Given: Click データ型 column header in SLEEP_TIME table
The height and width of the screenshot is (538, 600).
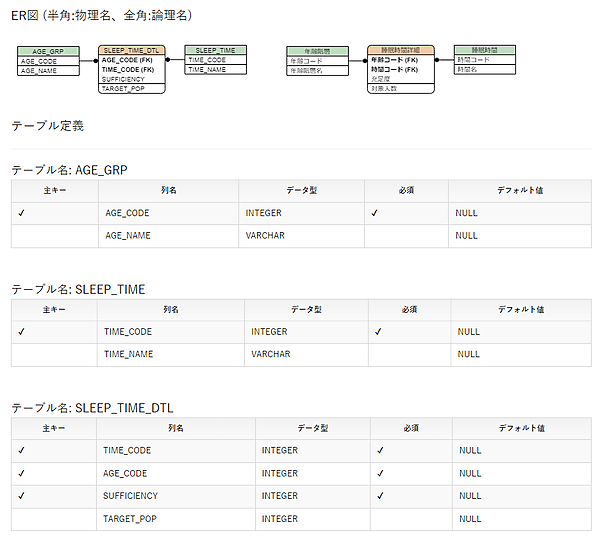Looking at the screenshot, I should (x=305, y=308).
